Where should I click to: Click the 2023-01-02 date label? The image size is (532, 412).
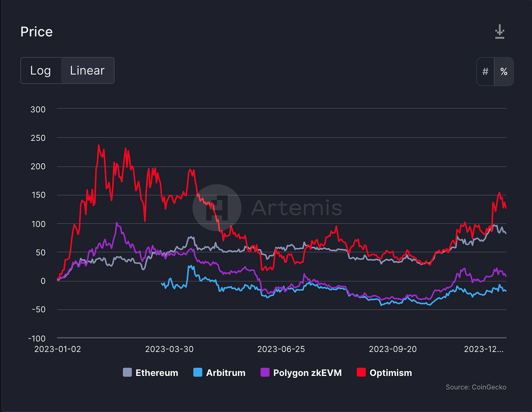pos(58,349)
